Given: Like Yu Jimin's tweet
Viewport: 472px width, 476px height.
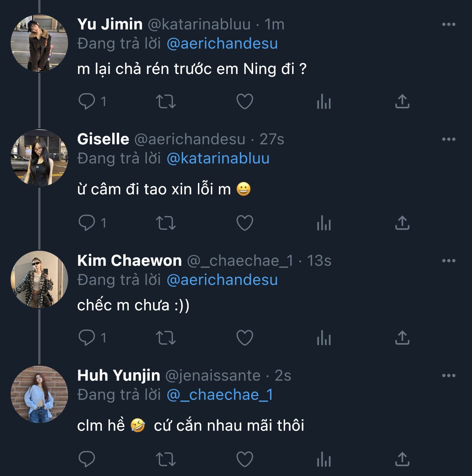Looking at the screenshot, I should [x=245, y=102].
